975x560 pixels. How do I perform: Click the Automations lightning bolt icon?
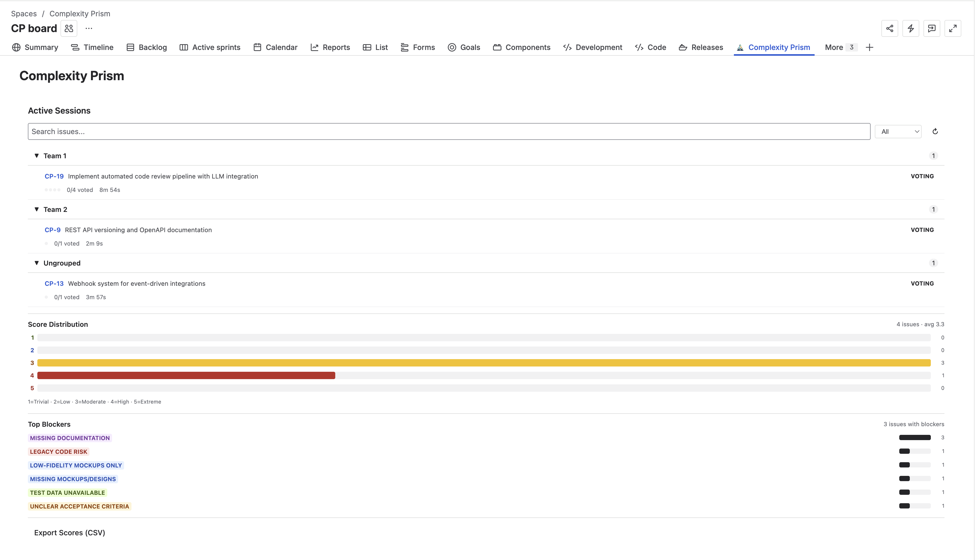(x=911, y=28)
